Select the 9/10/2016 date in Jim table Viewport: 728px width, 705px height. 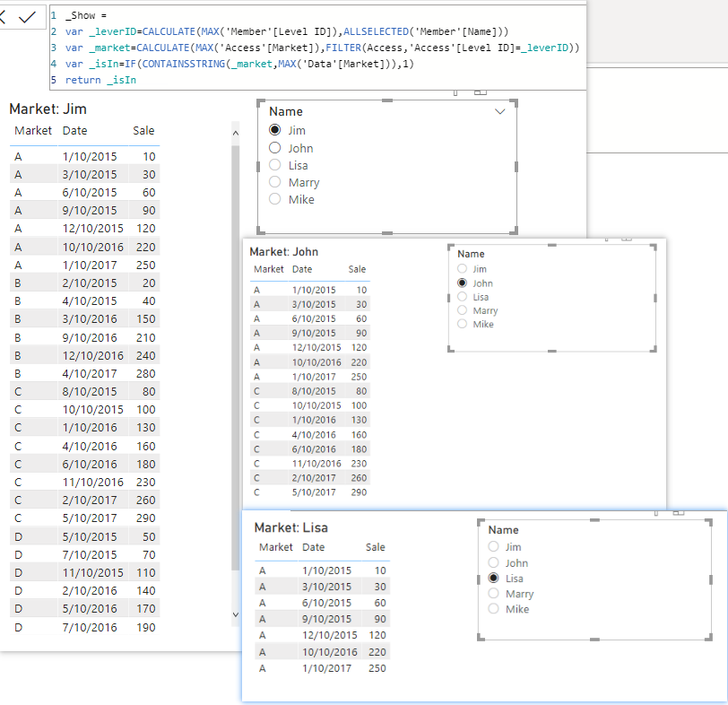tap(90, 337)
